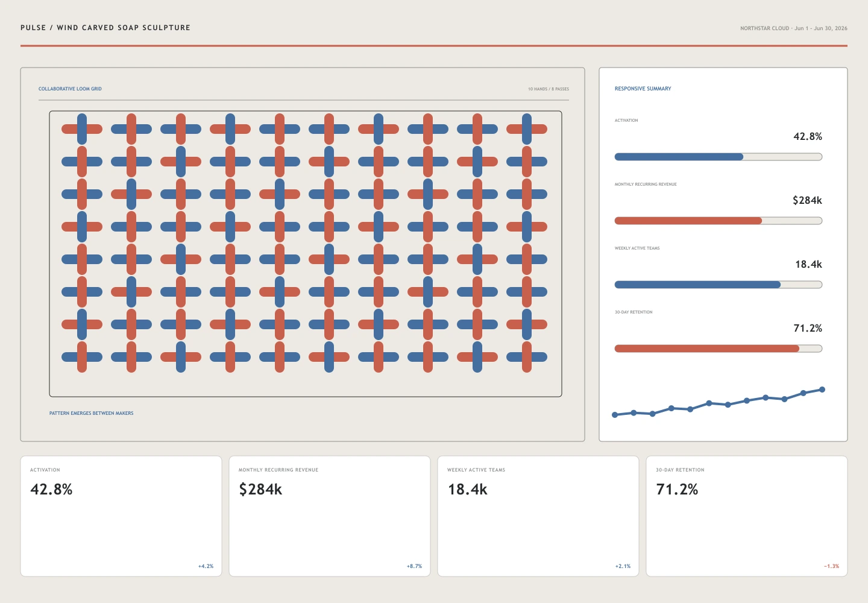This screenshot has width=868, height=603.
Task: Click the 30-Day Retention red progress bar
Action: coord(719,349)
